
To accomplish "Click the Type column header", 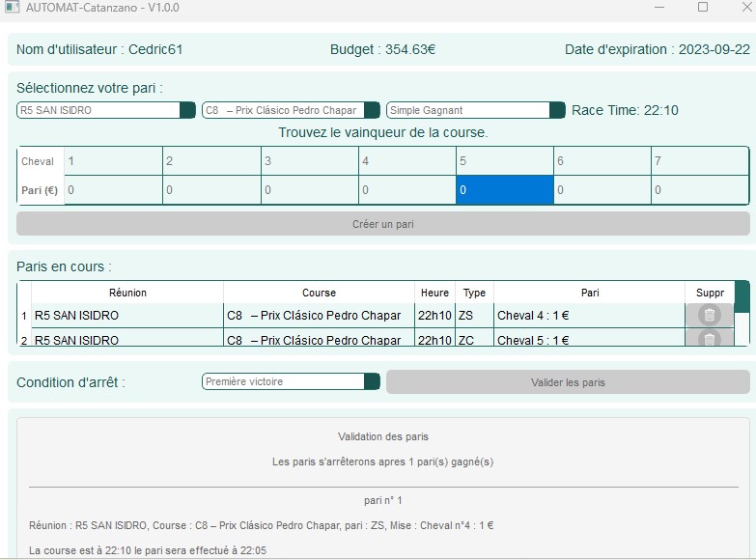I will pyautogui.click(x=474, y=293).
